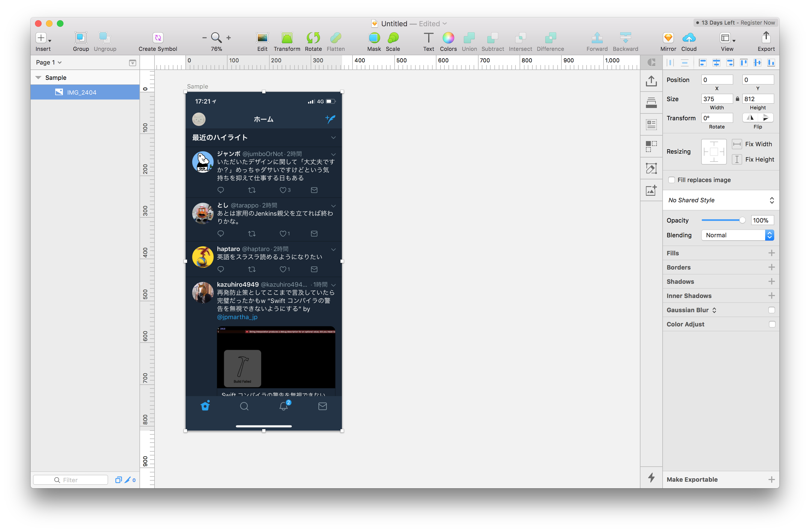Open the document title dropdown chevron
This screenshot has width=810, height=532.
(x=445, y=24)
